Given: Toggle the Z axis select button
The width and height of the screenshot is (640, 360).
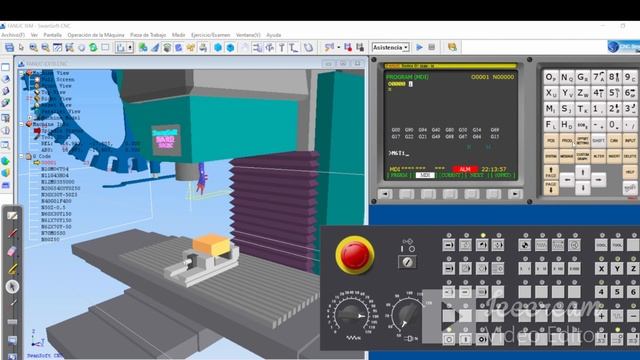Looking at the screenshot, I should [x=633, y=269].
